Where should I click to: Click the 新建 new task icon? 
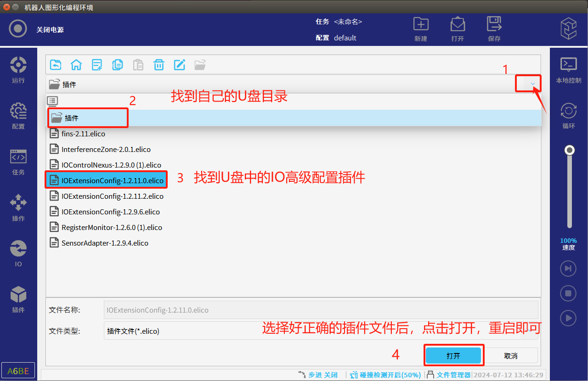421,28
